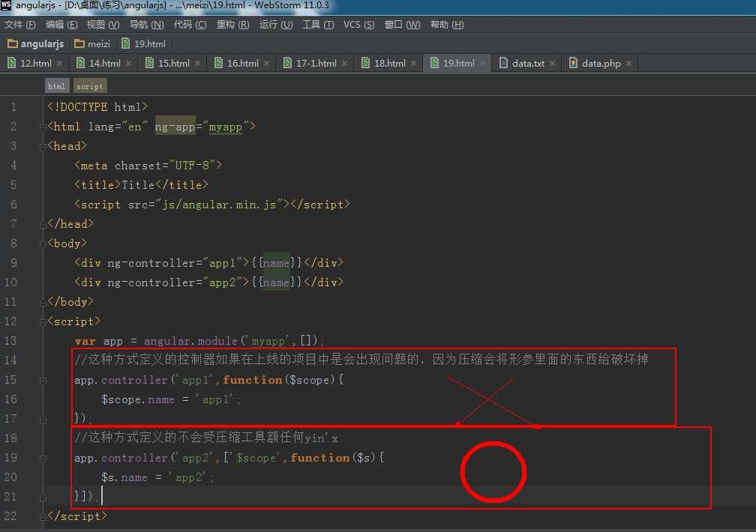
Task: Click the closing script fold marker line 22
Action: pos(43,517)
